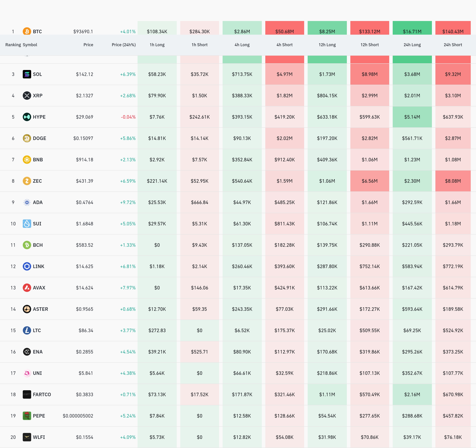Click SOL 24h Short red cell

[453, 74]
